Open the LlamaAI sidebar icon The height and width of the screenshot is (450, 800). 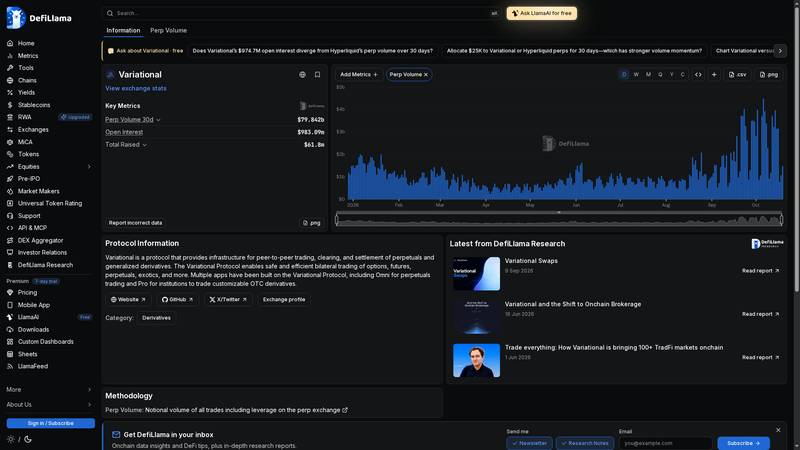[10, 317]
